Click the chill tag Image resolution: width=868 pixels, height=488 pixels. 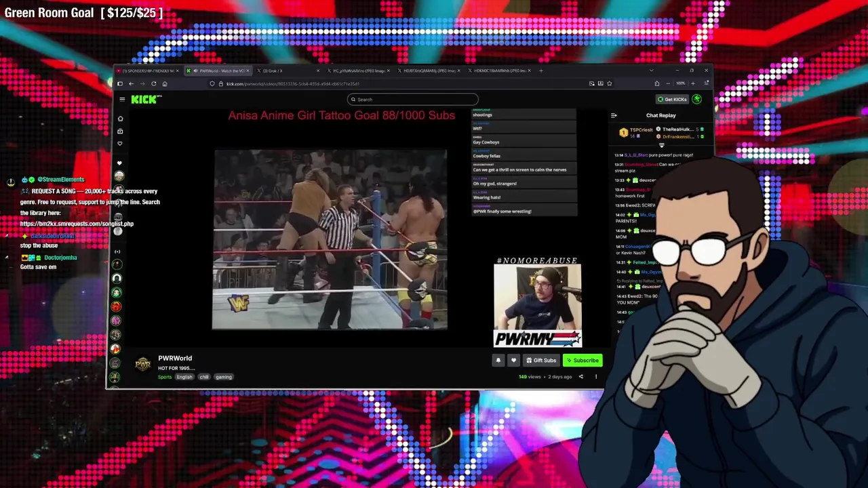[x=204, y=377]
